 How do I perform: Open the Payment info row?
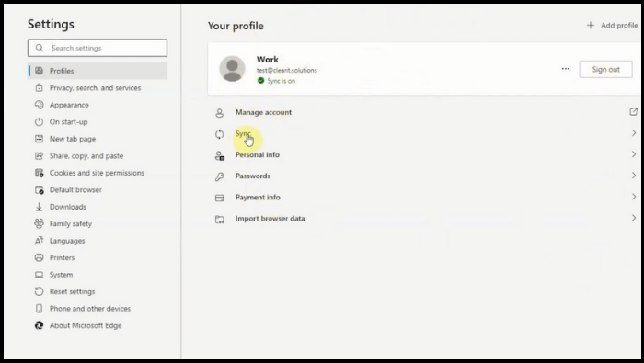(x=424, y=197)
